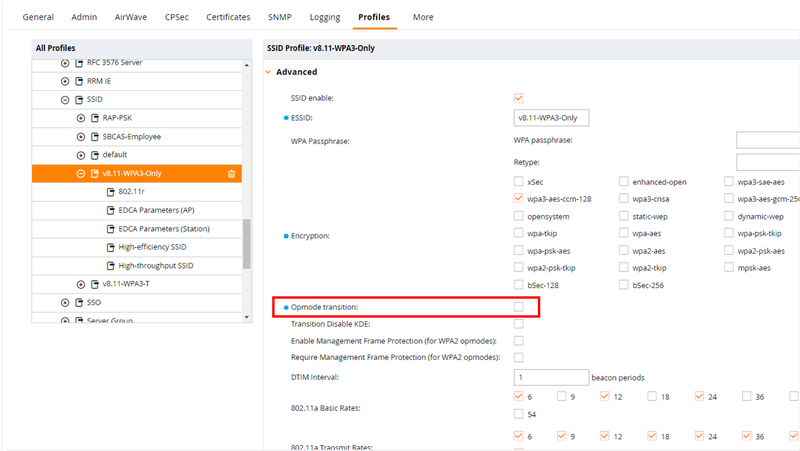The height and width of the screenshot is (451, 800).
Task: Expand the SSO tree node
Action: (x=65, y=303)
